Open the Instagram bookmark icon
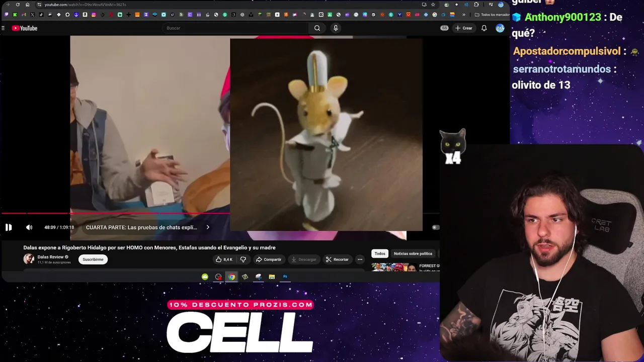644x362 pixels. pos(94,15)
